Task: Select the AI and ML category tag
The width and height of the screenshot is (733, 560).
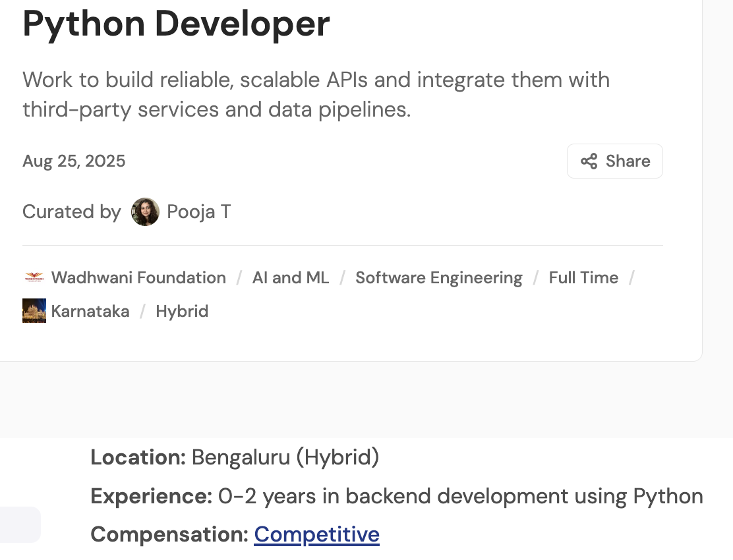Action: click(290, 277)
